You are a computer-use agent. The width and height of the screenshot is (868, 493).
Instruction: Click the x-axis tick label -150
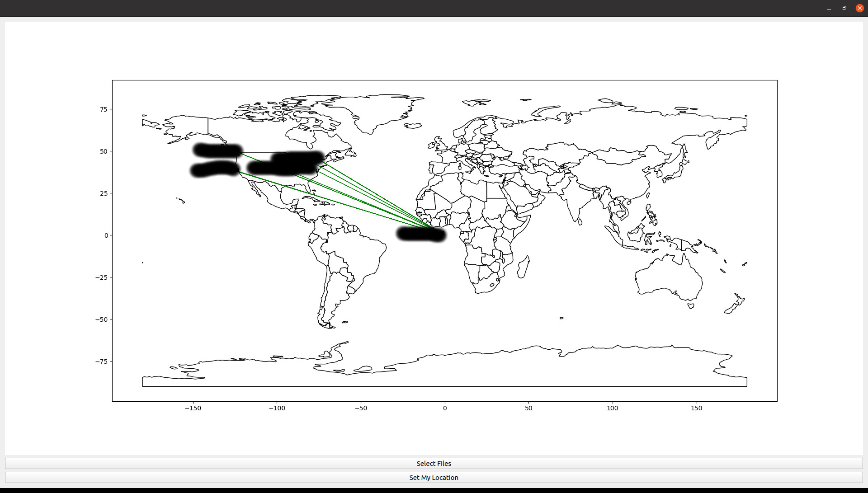[193, 408]
